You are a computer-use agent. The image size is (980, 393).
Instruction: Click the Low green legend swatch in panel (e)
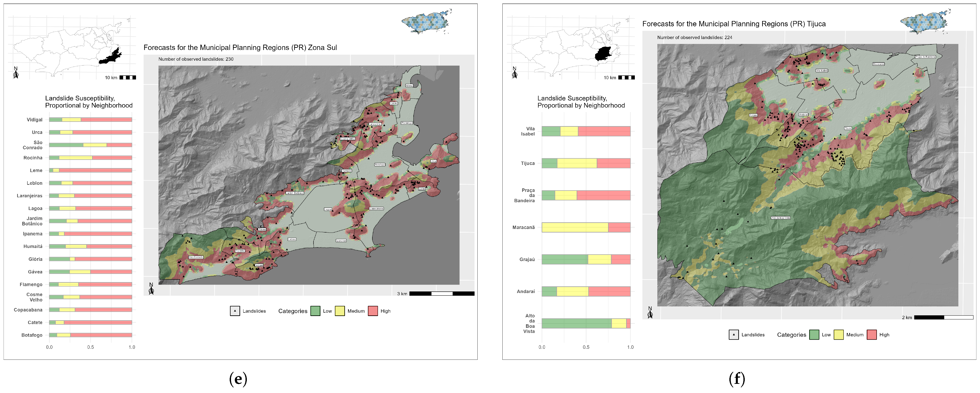click(315, 311)
